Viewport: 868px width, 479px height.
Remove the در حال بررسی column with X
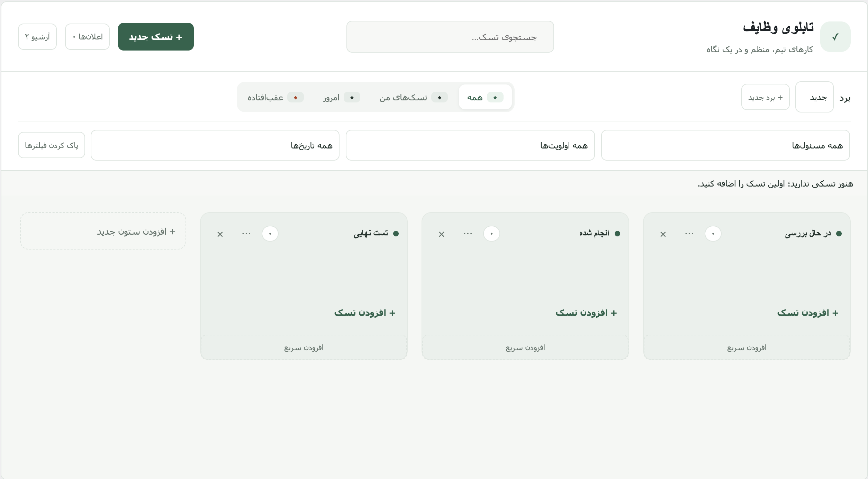coord(663,234)
